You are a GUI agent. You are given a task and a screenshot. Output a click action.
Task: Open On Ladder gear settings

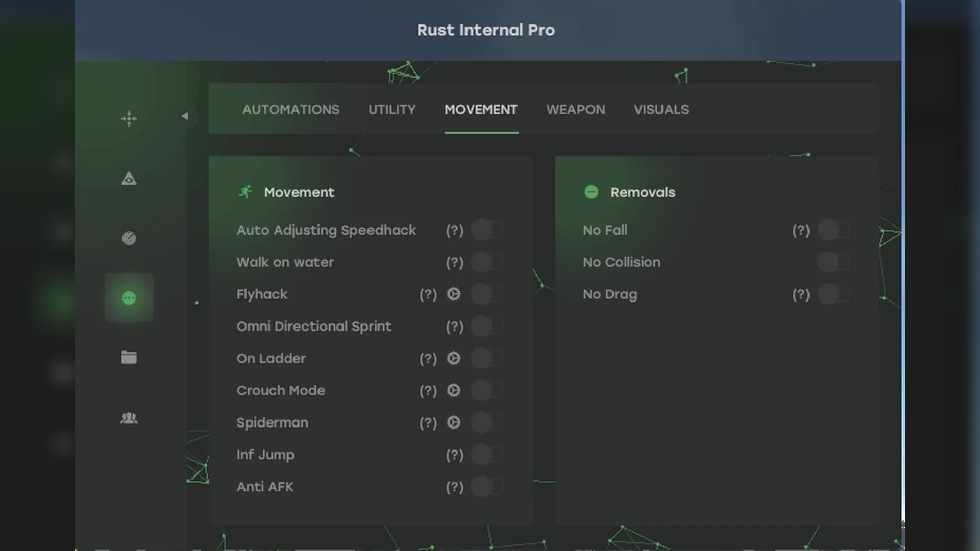coord(453,358)
